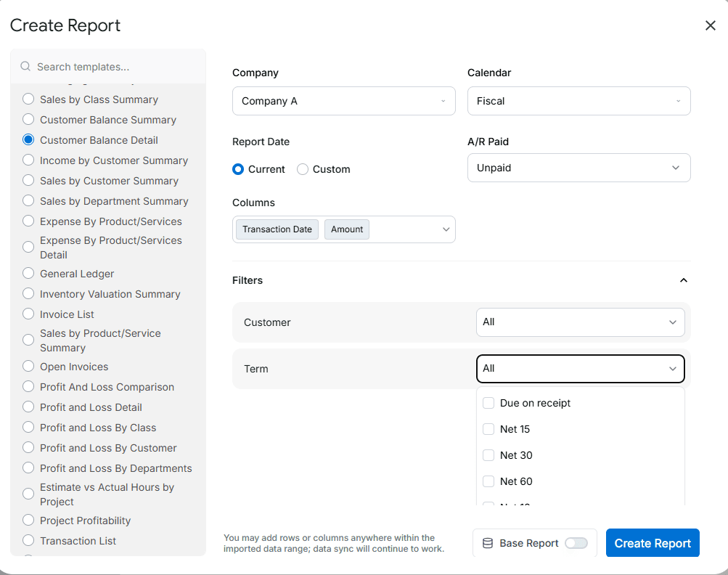The width and height of the screenshot is (728, 575).
Task: Expand the A/R Paid dropdown
Action: [x=578, y=168]
